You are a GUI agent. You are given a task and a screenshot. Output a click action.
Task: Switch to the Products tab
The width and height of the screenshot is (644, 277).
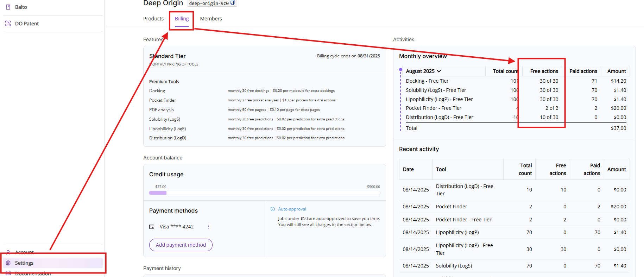pyautogui.click(x=153, y=19)
